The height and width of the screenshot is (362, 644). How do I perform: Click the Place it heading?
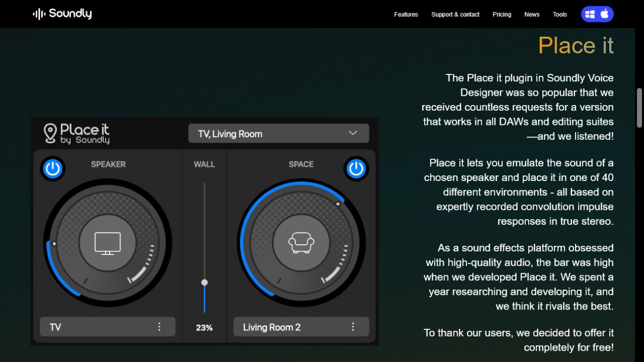point(576,45)
